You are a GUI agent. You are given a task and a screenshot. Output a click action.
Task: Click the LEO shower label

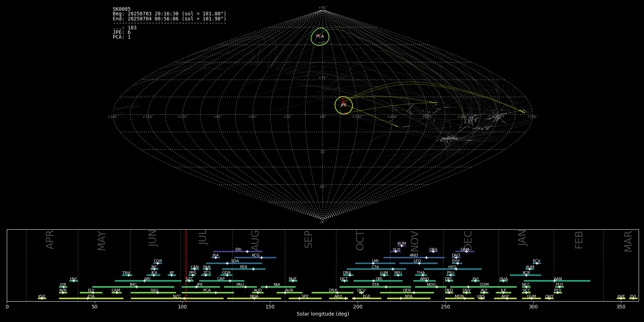[417, 261]
